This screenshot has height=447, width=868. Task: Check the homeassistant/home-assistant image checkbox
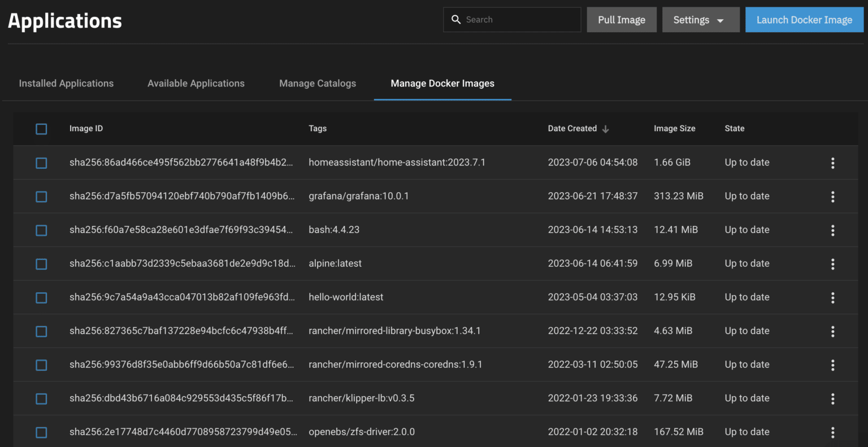(41, 163)
